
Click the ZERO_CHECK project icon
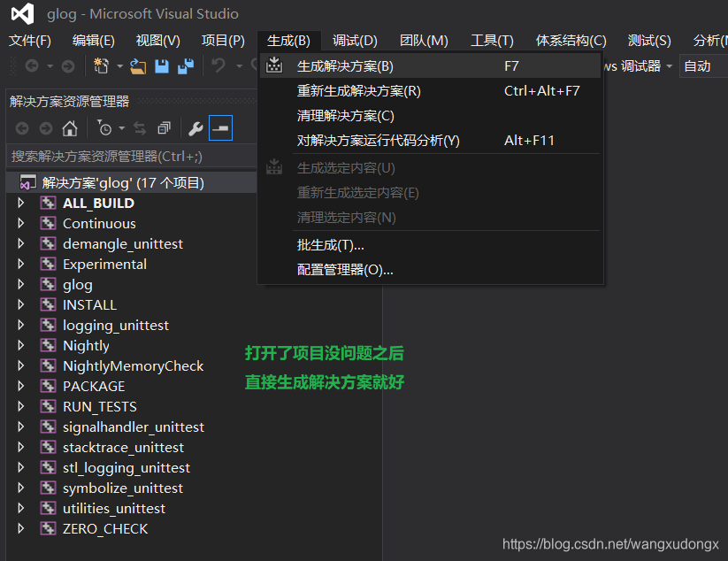click(48, 528)
